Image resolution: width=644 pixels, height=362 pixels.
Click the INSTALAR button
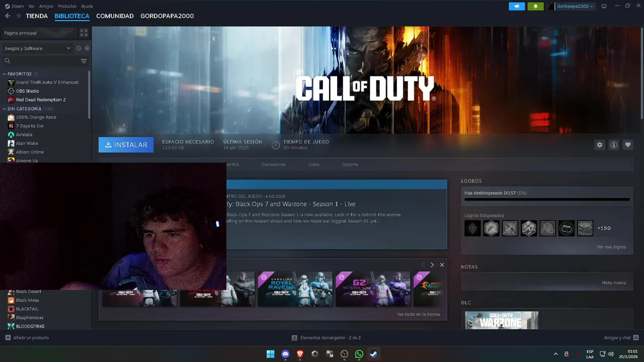coord(126,145)
